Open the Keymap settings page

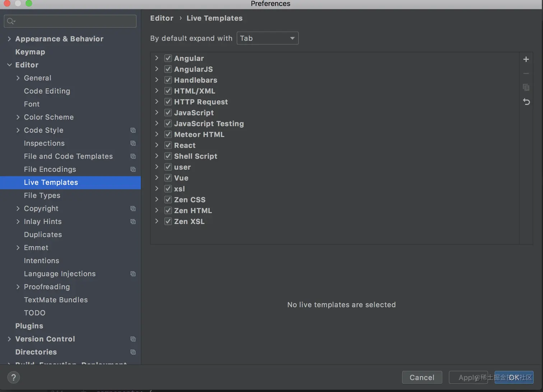click(30, 52)
